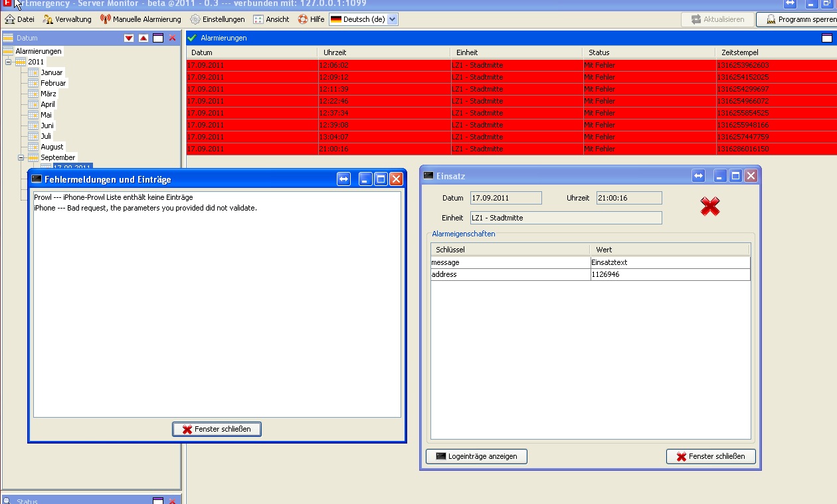Click the double-arrow icon in Einsatz title bar
This screenshot has height=504, width=837.
tap(698, 175)
